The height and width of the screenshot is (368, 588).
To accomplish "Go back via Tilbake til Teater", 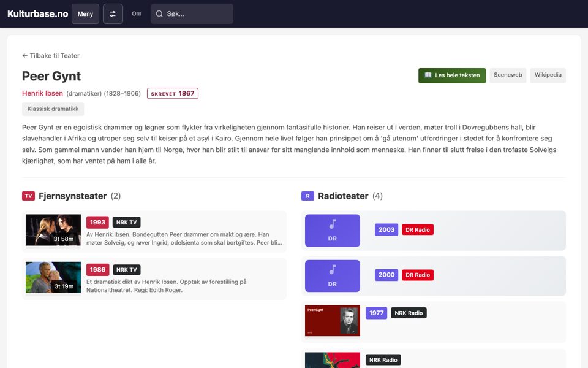I will point(51,56).
